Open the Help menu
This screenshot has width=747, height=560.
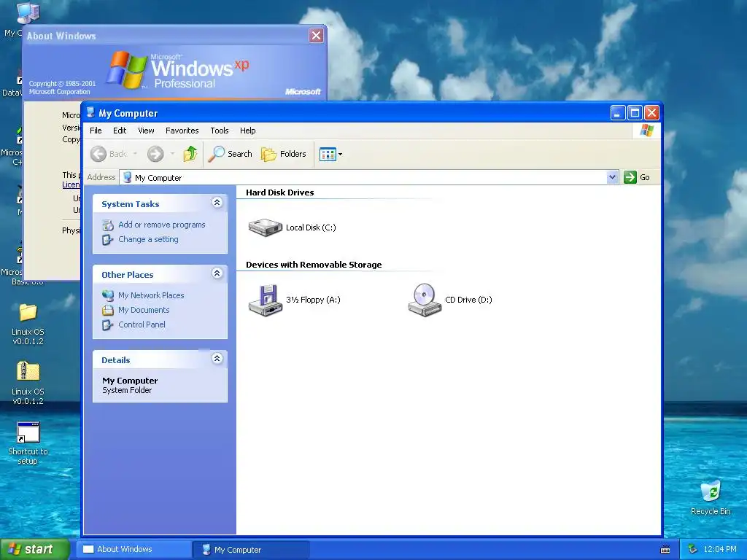tap(247, 131)
